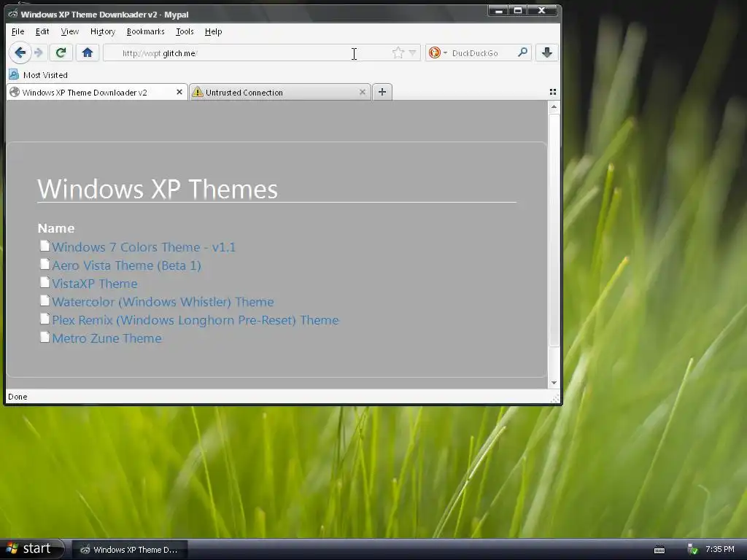The image size is (747, 560).
Task: Open the Plex Remix (Windows Longhorn Pre-Reset) Theme link
Action: point(196,320)
